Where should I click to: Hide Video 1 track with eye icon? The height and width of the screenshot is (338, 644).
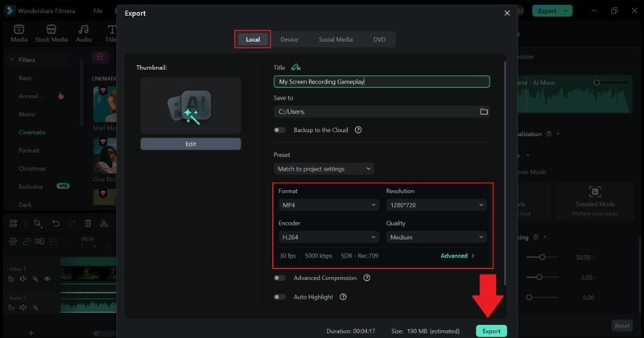(47, 279)
